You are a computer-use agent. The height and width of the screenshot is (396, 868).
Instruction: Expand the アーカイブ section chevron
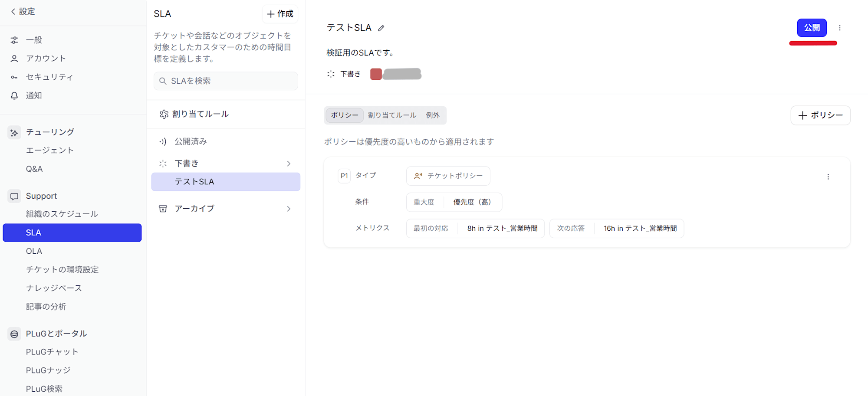pos(289,209)
